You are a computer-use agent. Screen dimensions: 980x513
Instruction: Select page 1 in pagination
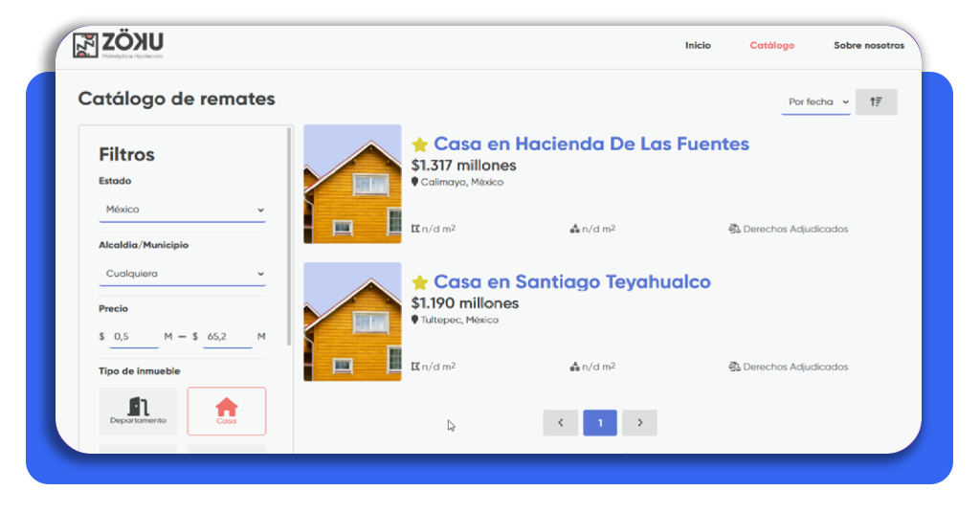(600, 423)
